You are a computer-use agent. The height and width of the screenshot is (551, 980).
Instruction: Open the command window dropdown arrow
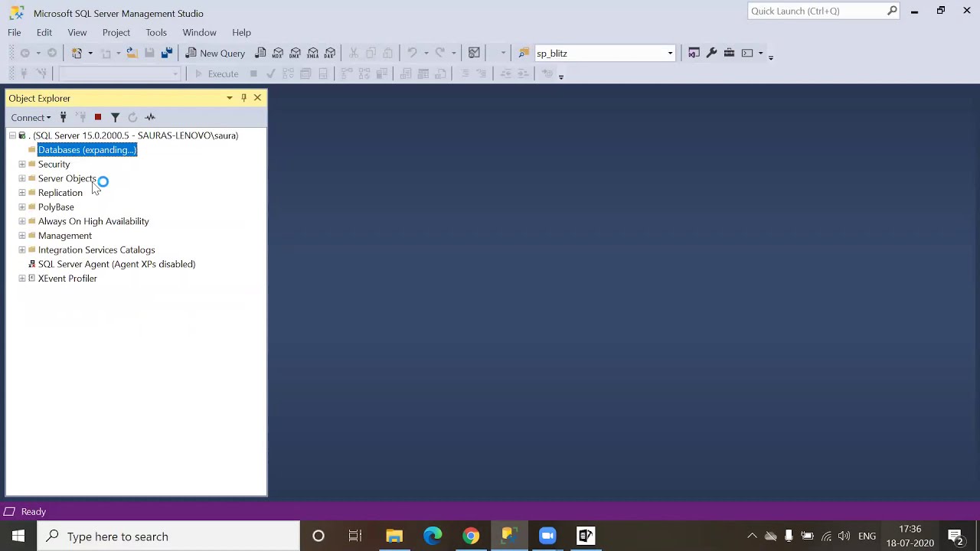(x=760, y=53)
